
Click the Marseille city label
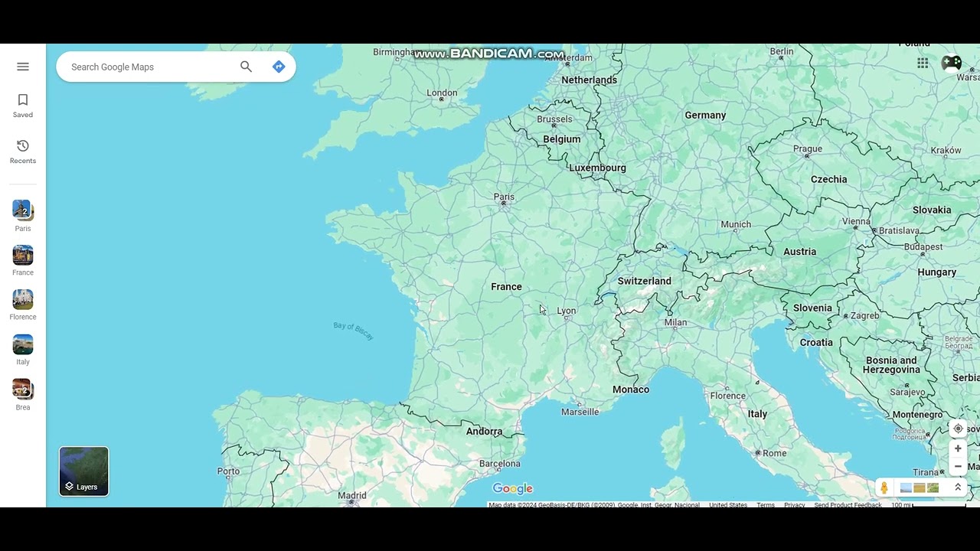pyautogui.click(x=580, y=412)
